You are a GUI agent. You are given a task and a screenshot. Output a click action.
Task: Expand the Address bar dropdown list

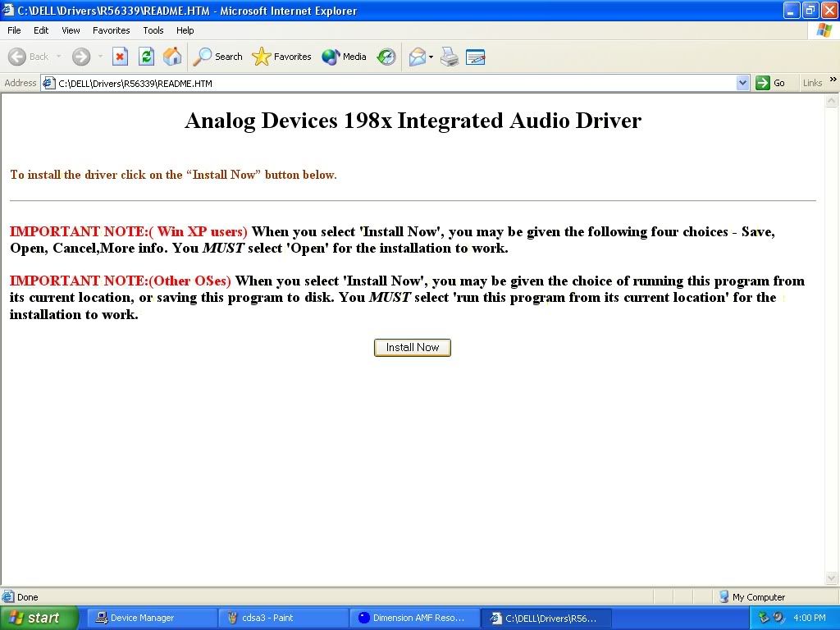(x=742, y=83)
